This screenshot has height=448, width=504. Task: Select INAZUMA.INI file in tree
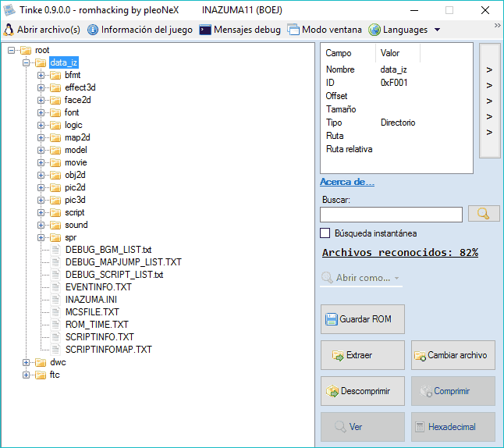pos(91,300)
